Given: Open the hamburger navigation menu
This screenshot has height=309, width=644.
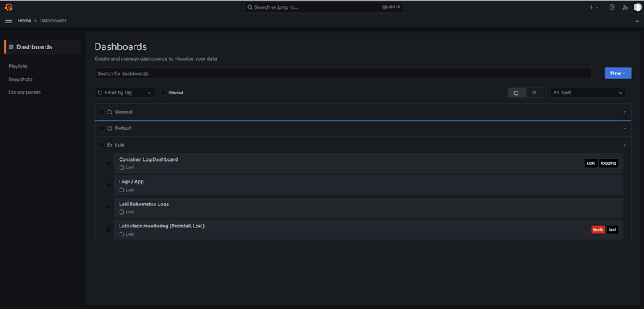Looking at the screenshot, I should click(x=9, y=20).
